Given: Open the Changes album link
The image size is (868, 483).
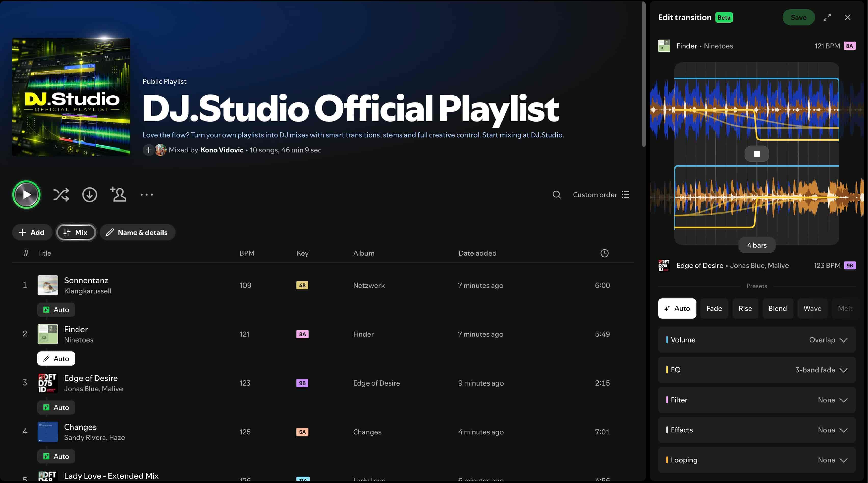Looking at the screenshot, I should [x=367, y=432].
